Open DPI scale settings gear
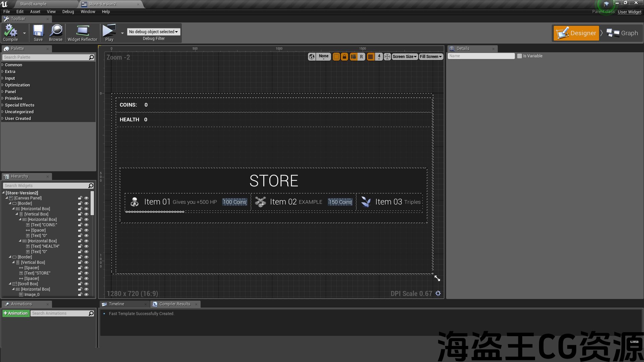Image resolution: width=644 pixels, height=362 pixels. [x=438, y=293]
